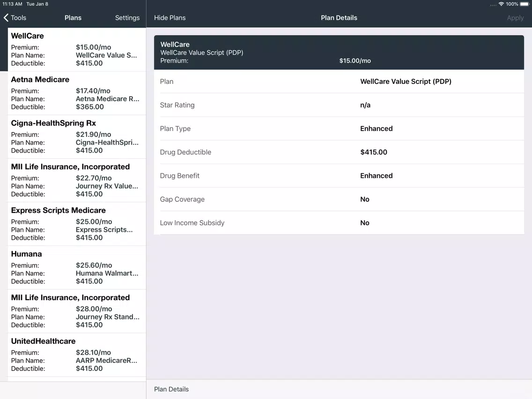Select MII Life Journey Rx Value plan
The width and height of the screenshot is (532, 399).
point(77,180)
